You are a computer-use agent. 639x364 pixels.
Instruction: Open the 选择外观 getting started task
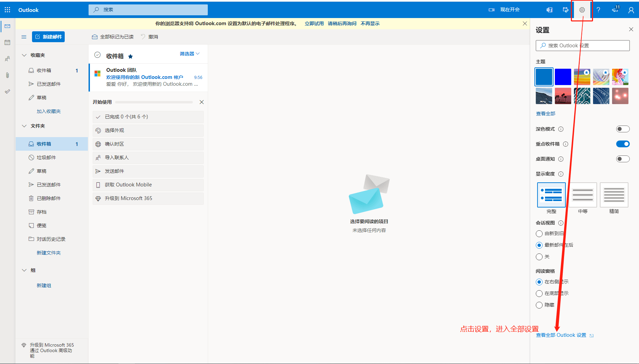click(148, 131)
